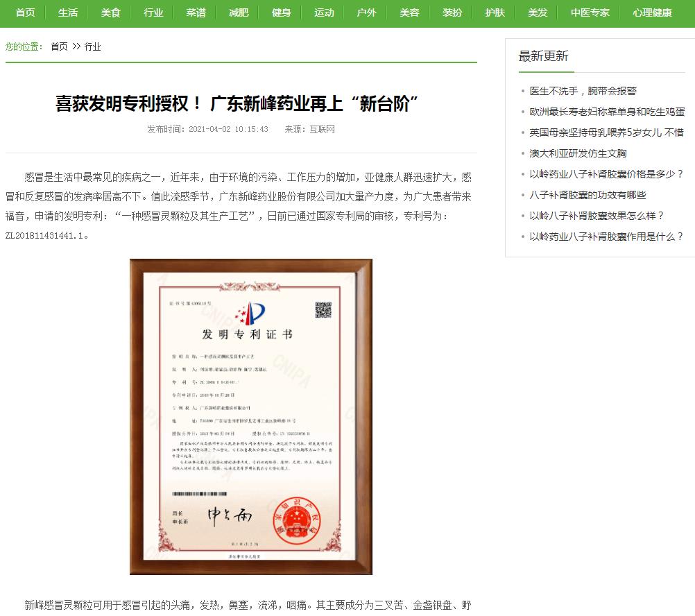695x616 pixels.
Task: Click the framed patent certificate image
Action: 251,417
